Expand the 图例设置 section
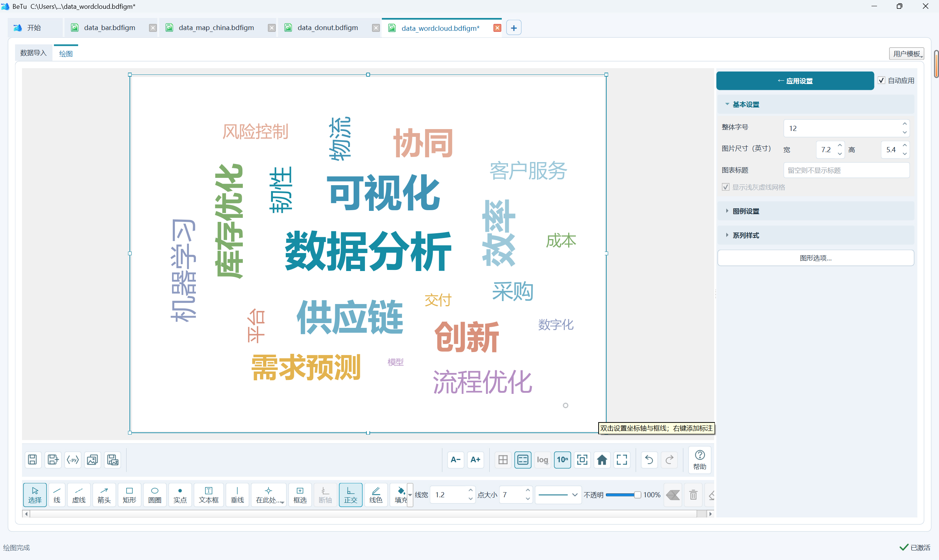The height and width of the screenshot is (560, 939). [816, 211]
